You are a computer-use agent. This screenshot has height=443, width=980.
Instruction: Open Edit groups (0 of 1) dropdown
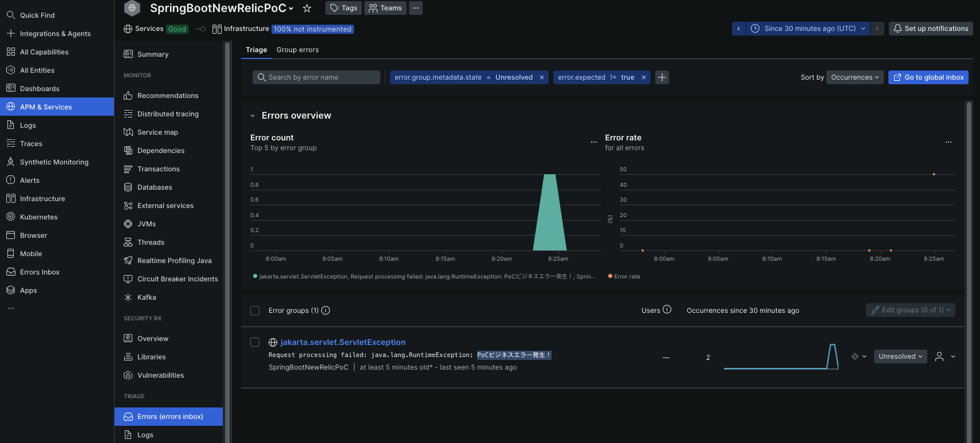pyautogui.click(x=911, y=310)
